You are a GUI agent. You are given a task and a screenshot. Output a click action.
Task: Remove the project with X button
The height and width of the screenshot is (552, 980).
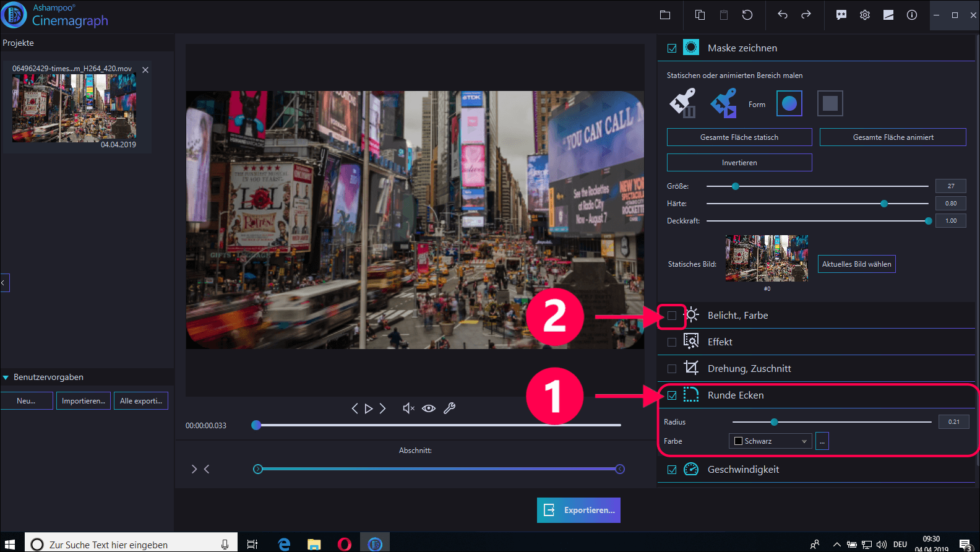coord(145,70)
